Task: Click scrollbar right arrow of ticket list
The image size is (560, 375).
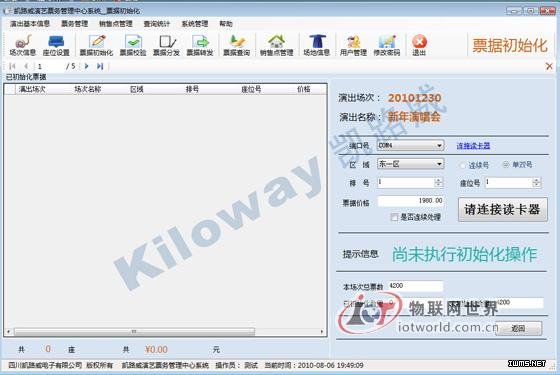Action: [322, 332]
